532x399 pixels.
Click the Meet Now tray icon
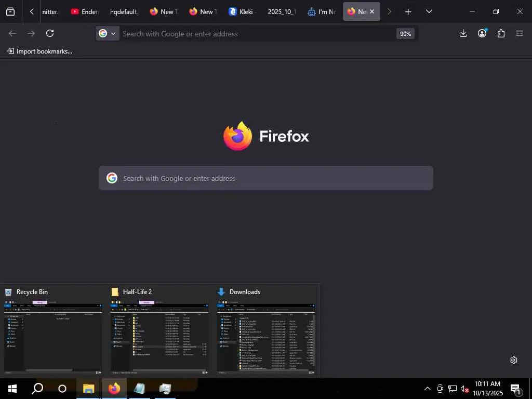coord(440,389)
